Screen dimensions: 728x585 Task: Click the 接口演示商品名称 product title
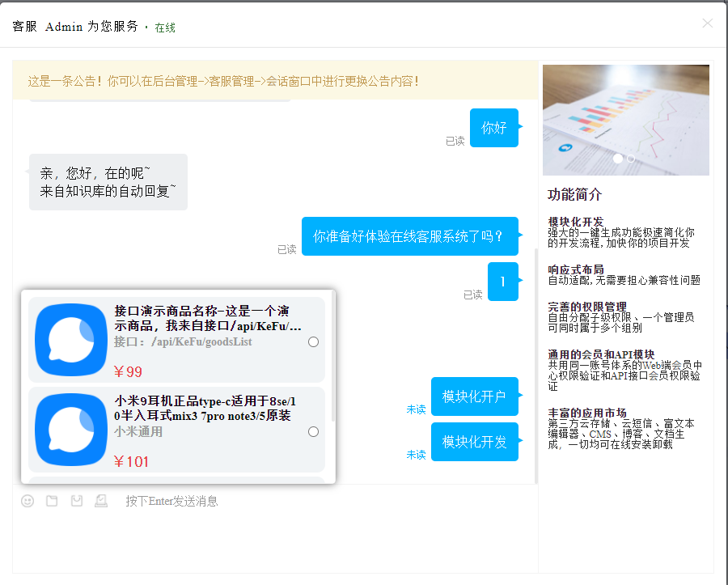[207, 319]
